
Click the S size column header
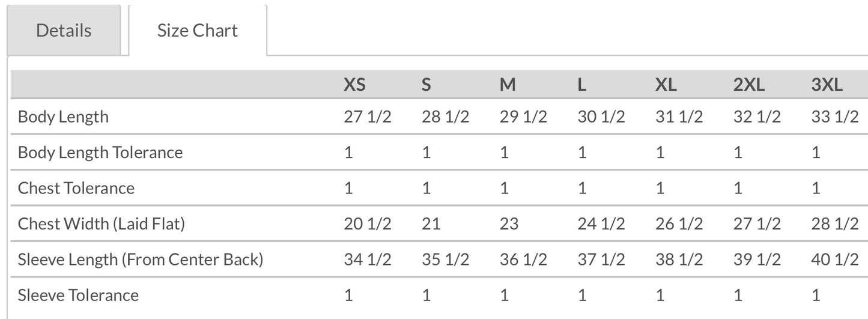pyautogui.click(x=426, y=85)
